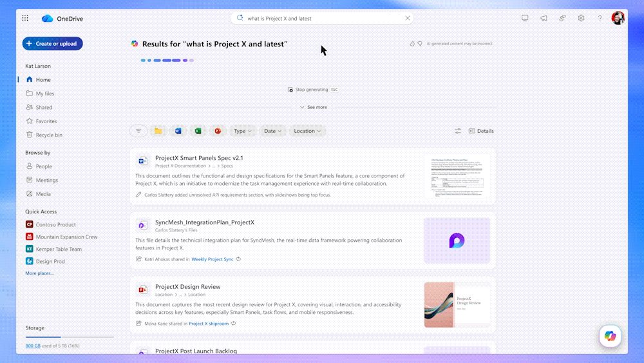The width and height of the screenshot is (644, 363).
Task: Open the settings gear icon
Action: coord(581,18)
